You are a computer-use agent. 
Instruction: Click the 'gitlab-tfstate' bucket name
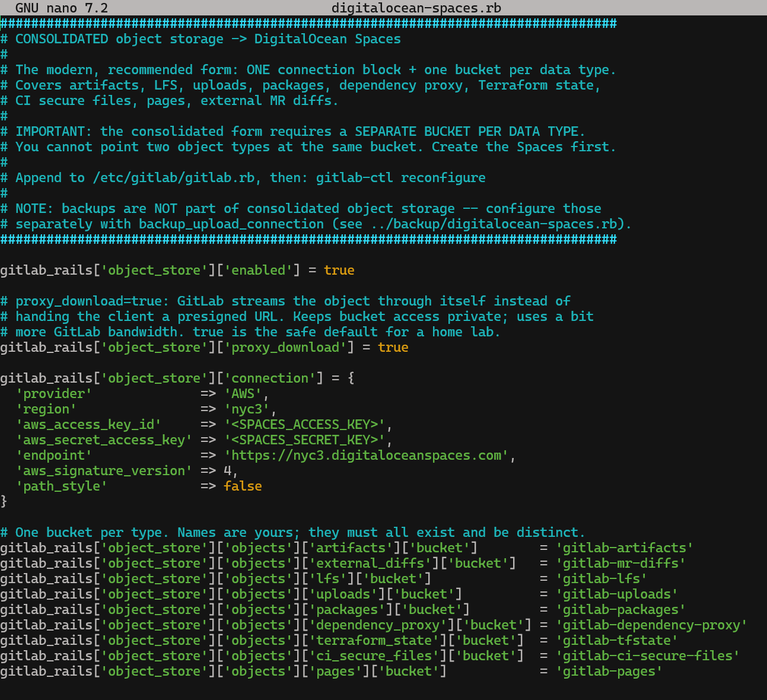(x=617, y=641)
